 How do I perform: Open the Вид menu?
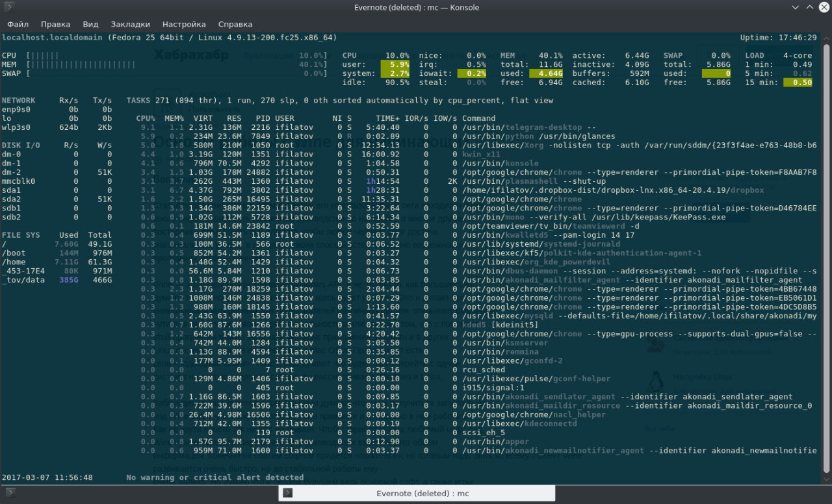tap(91, 24)
